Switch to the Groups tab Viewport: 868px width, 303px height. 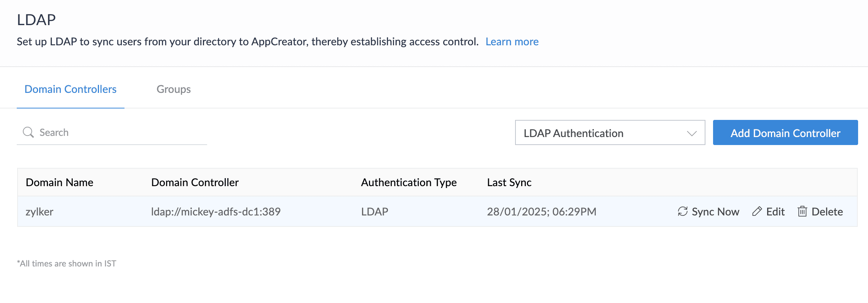click(x=174, y=89)
